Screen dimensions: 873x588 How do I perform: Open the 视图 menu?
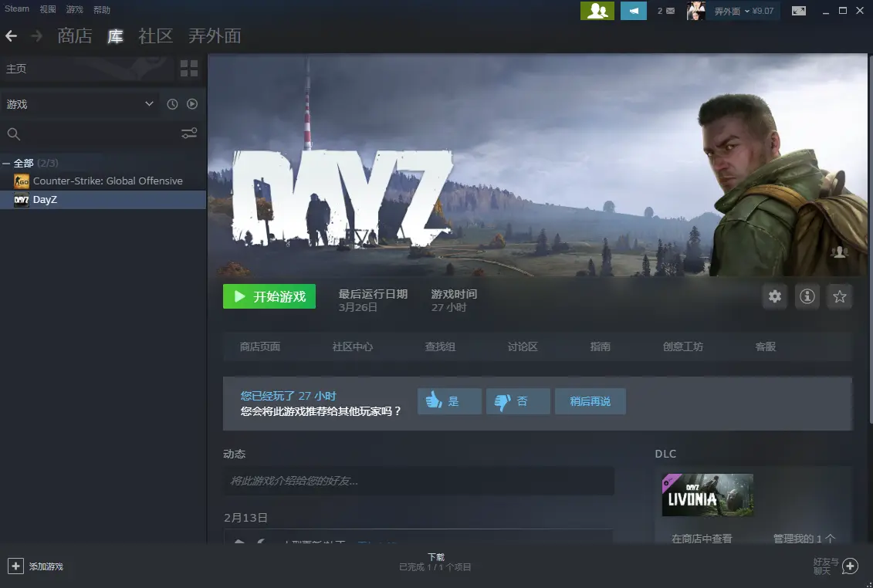coord(48,9)
